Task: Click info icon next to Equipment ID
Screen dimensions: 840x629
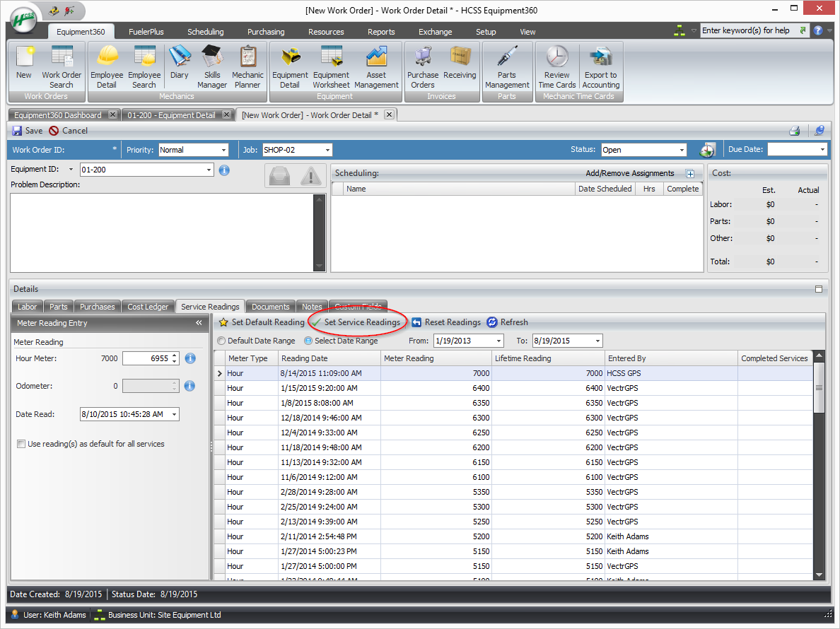Action: 224,170
